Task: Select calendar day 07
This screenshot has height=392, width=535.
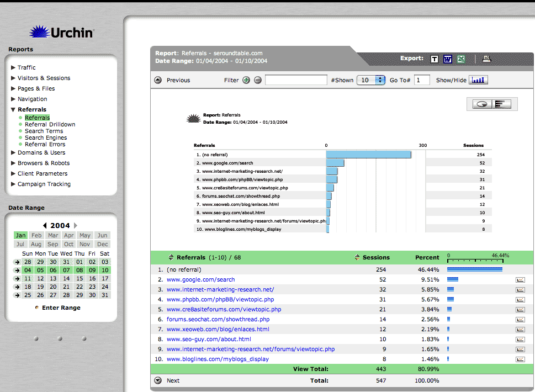Action: pos(66,270)
